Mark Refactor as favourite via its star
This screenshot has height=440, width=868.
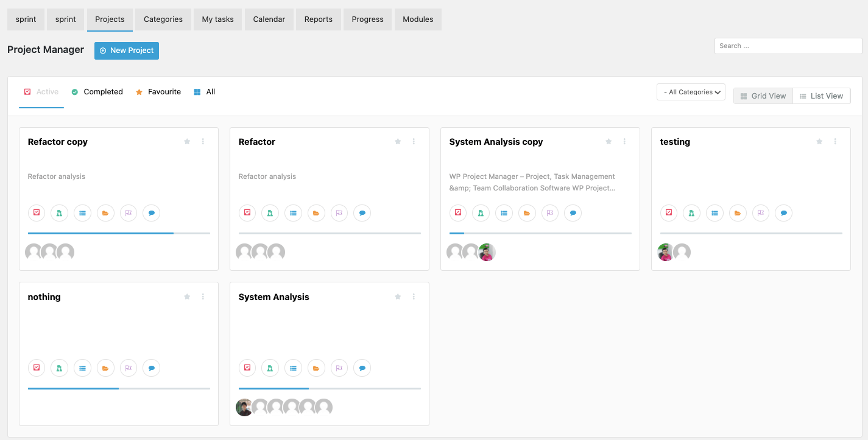pyautogui.click(x=397, y=141)
